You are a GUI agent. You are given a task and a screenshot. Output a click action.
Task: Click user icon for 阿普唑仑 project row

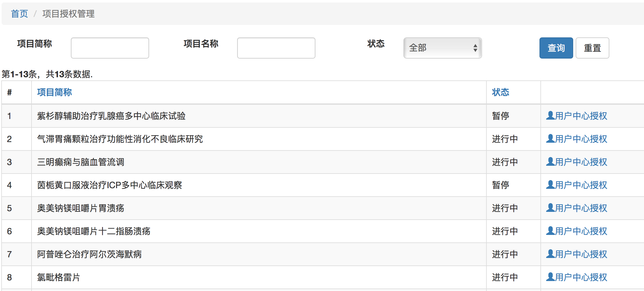point(550,254)
